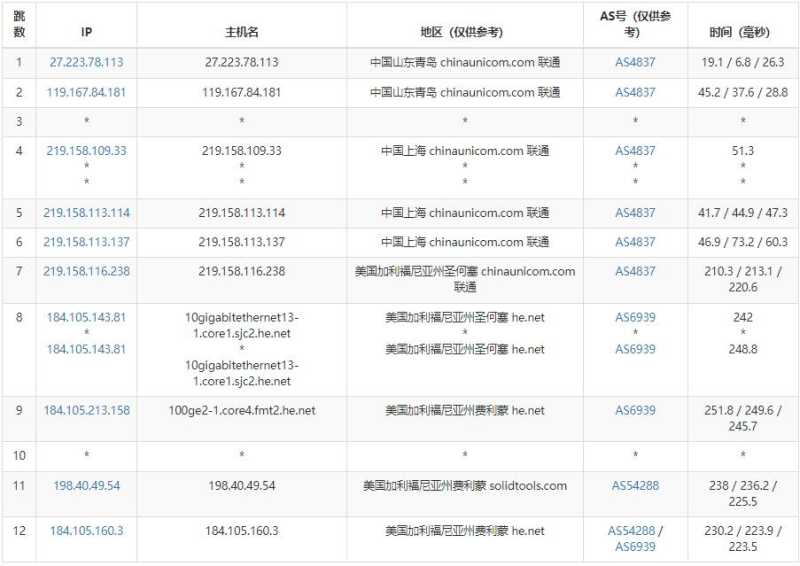The image size is (800, 566).
Task: Open the 119.167.84.181 IP link in hop 2
Action: (86, 92)
